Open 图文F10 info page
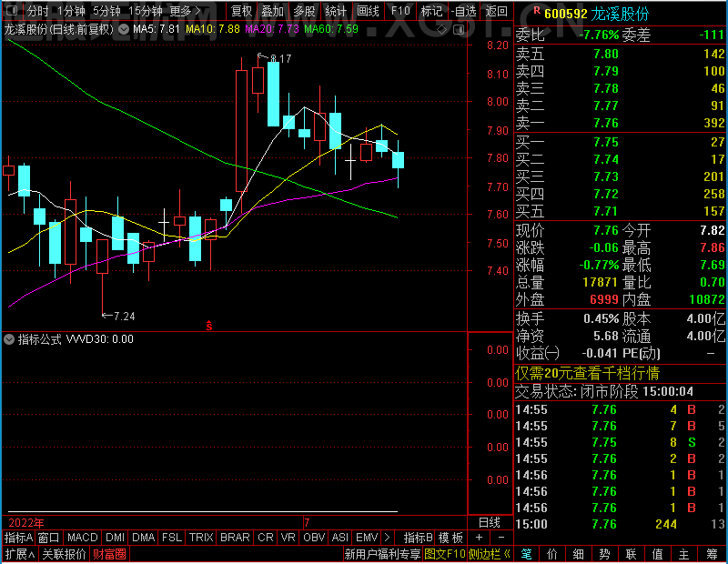 tap(445, 554)
